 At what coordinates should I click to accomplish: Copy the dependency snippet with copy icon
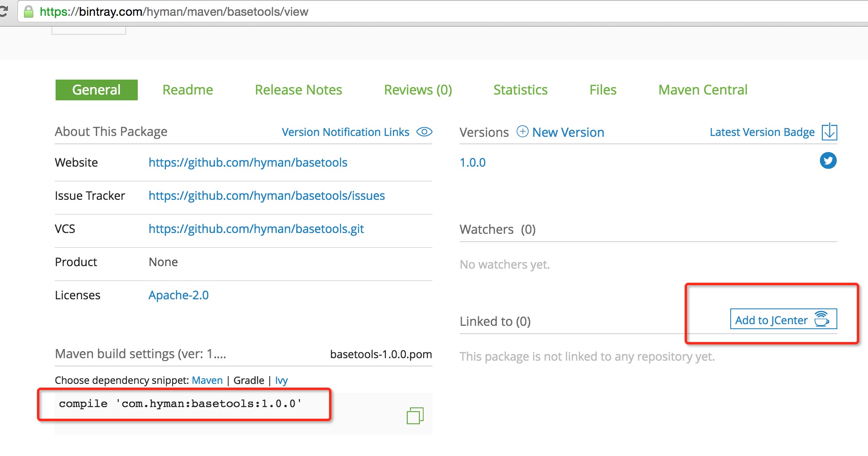coord(415,415)
